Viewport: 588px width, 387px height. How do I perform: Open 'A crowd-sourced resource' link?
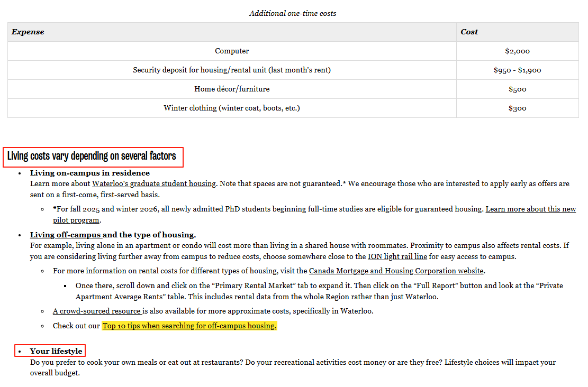(x=97, y=311)
